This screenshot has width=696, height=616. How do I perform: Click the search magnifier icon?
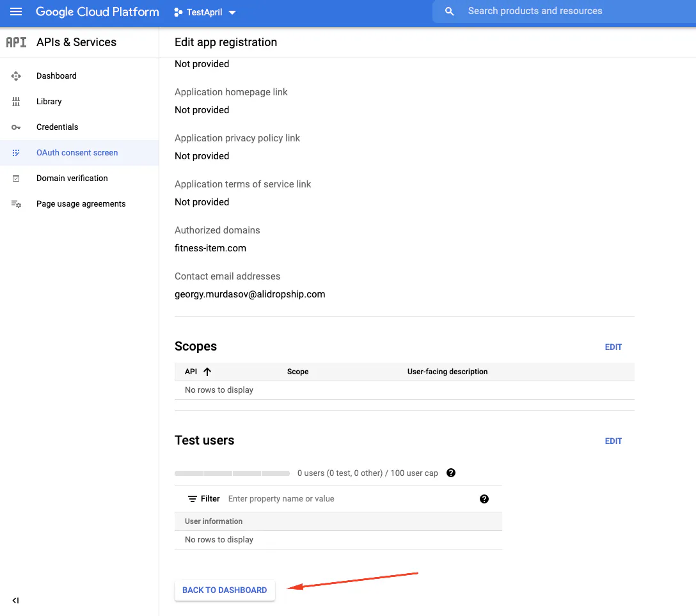pos(450,12)
